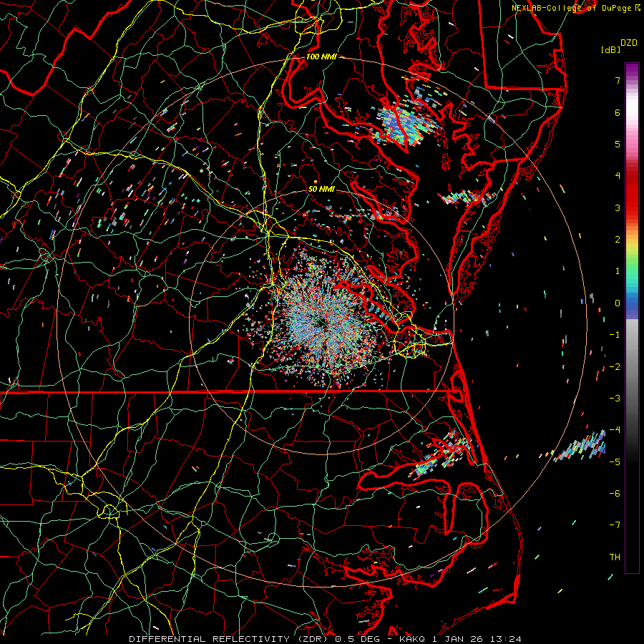Screen dimensions: 644x644
Task: Click the 0 value on color scale
Action: click(618, 303)
